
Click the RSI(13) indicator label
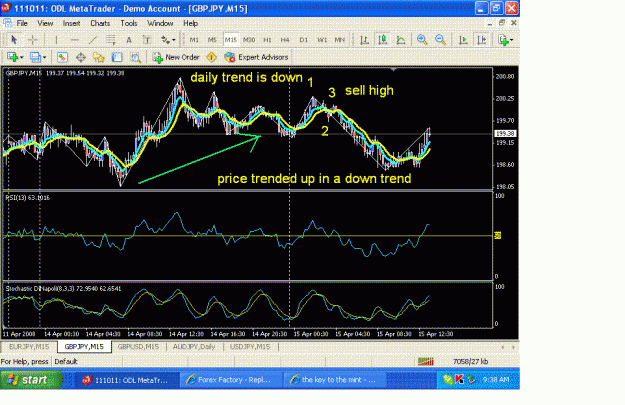pos(28,198)
